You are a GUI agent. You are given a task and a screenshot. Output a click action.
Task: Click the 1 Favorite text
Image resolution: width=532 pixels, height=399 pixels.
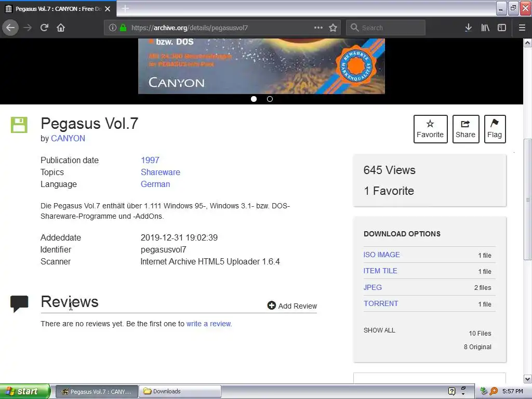tap(389, 191)
